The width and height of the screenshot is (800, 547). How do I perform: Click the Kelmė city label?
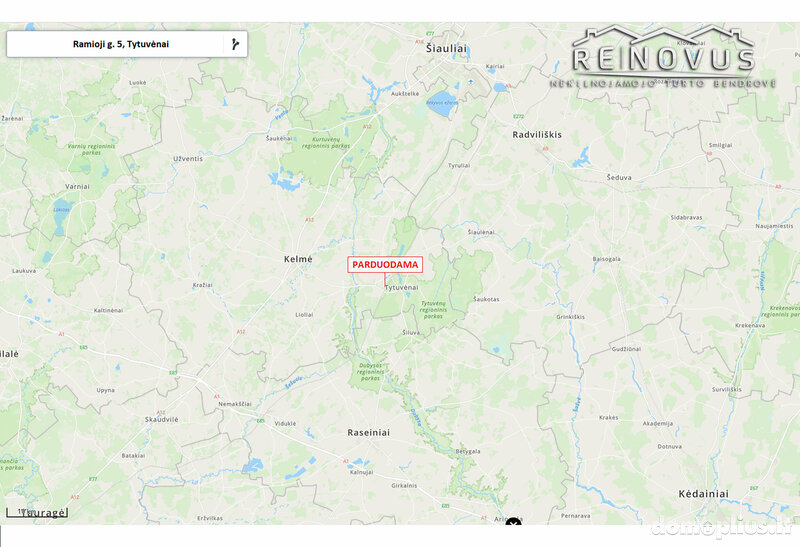tap(298, 259)
